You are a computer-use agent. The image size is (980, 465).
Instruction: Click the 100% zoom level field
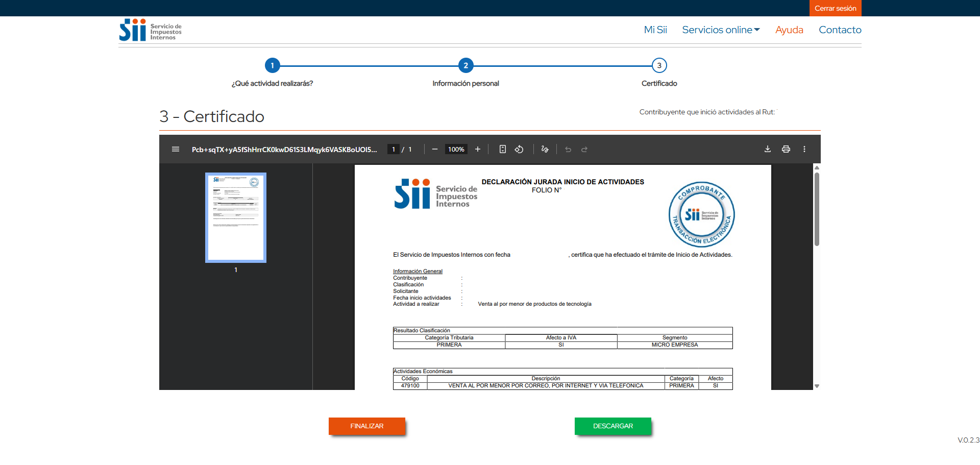(456, 149)
